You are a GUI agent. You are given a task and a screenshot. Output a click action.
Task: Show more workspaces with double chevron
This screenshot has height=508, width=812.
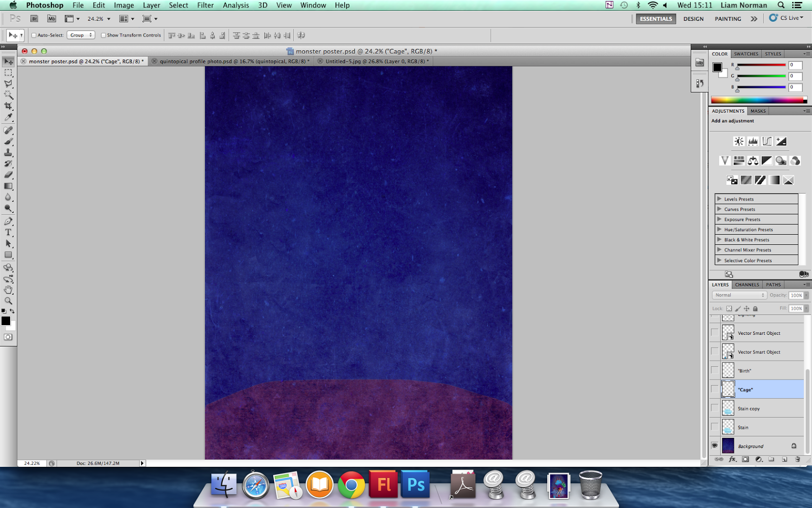(x=754, y=19)
